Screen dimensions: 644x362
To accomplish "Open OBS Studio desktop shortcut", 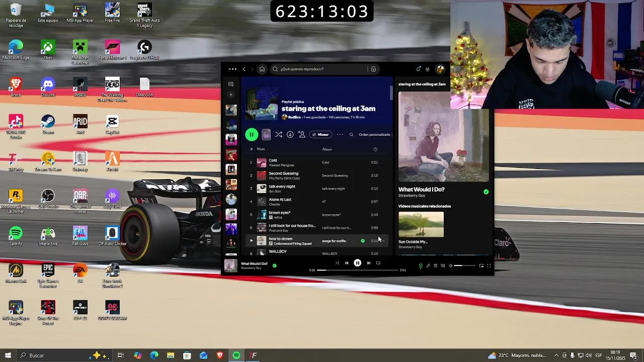I will click(x=48, y=199).
